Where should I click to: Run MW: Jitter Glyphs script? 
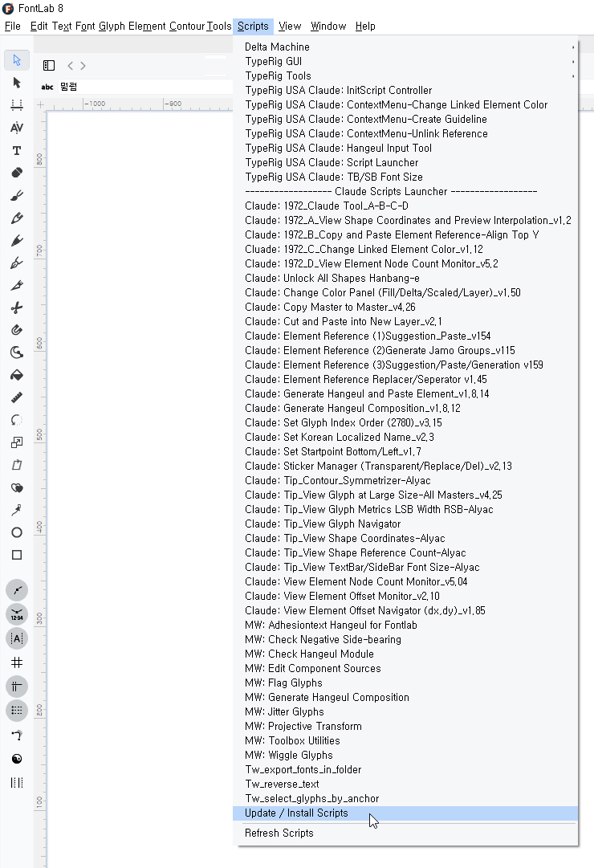[405, 712]
